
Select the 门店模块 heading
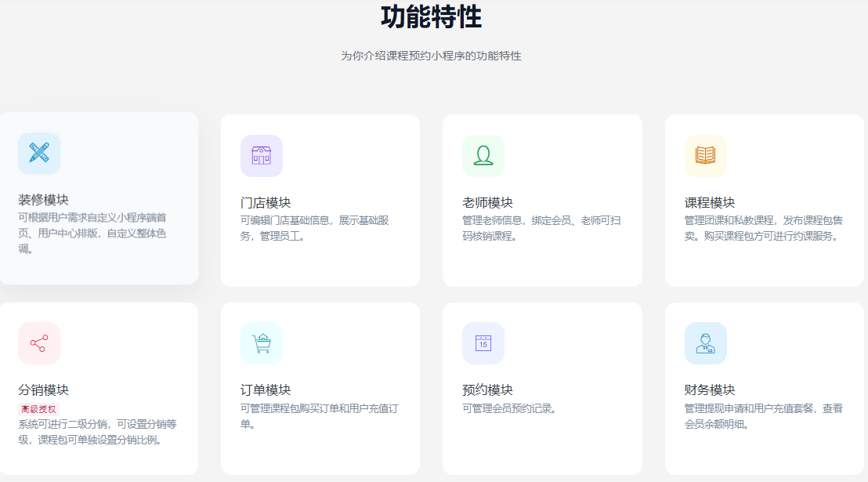pos(266,203)
